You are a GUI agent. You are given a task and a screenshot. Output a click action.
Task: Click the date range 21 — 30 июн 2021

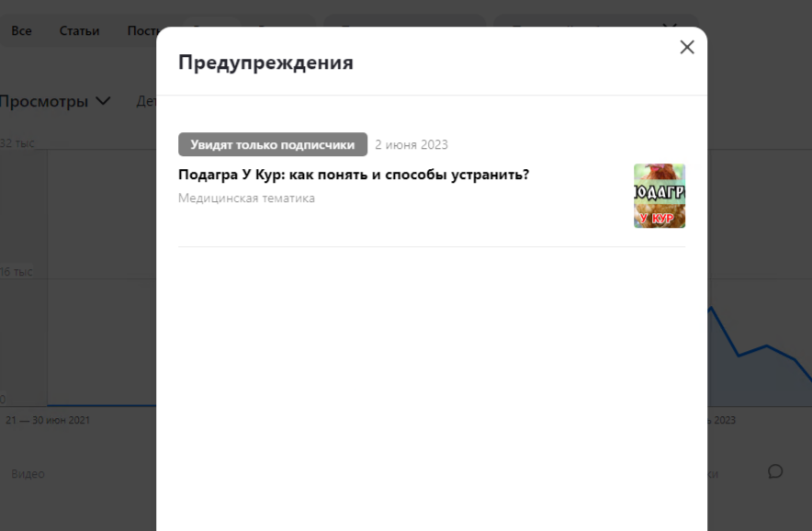[x=49, y=420]
